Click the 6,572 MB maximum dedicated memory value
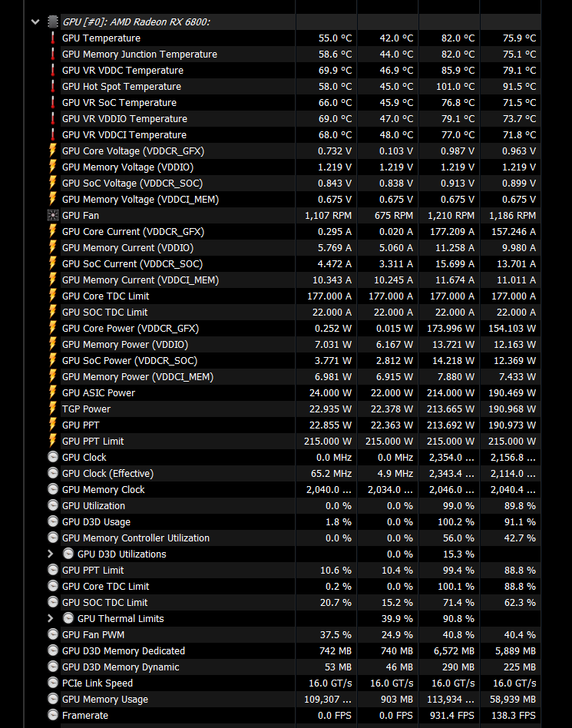This screenshot has width=572, height=728. point(454,651)
